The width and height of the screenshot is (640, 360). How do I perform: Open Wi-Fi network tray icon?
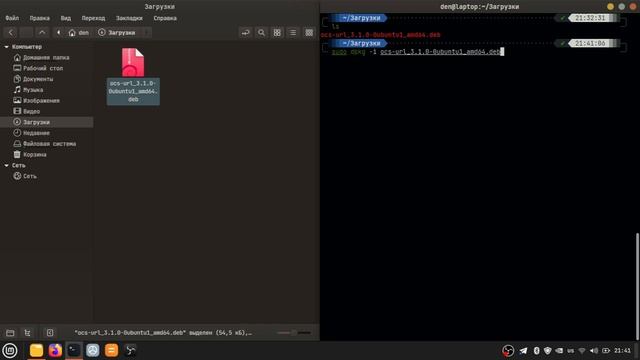coord(582,351)
